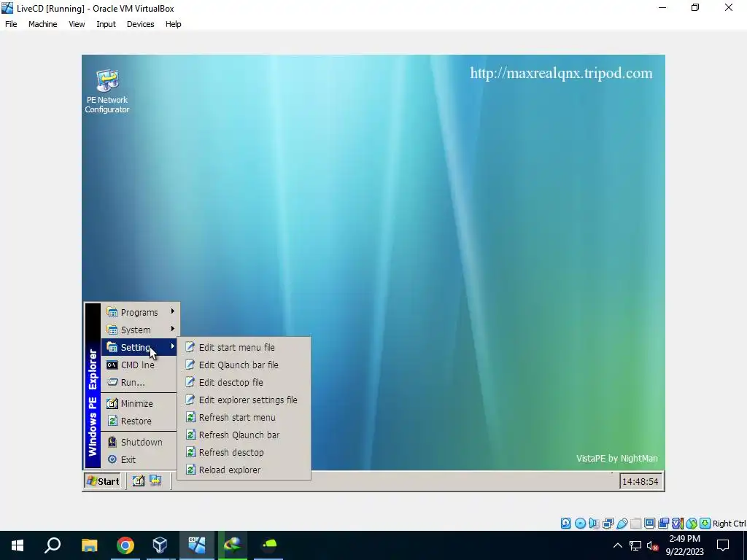Open the PE Network Configurator desktop icon
Viewport: 747px width, 560px height.
[x=107, y=91]
